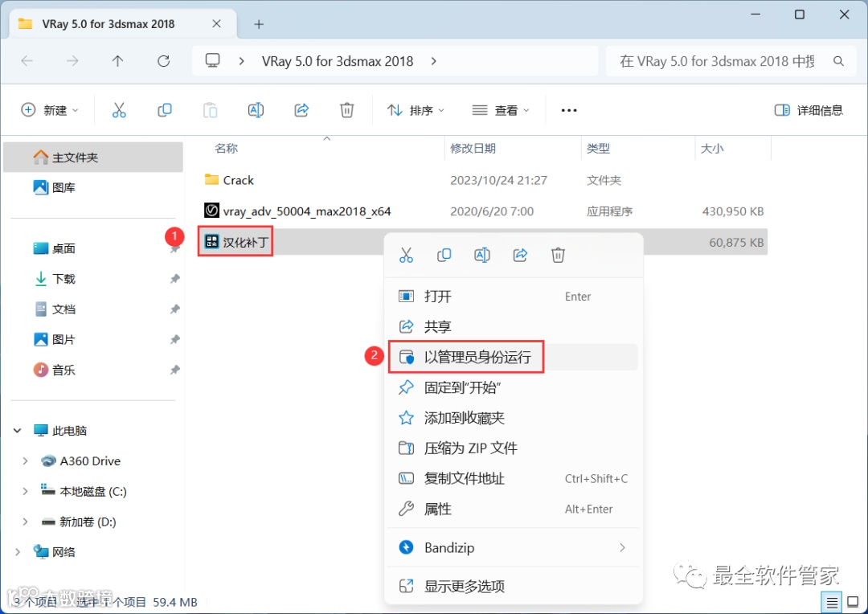This screenshot has height=614, width=868.
Task: Click the Cut icon in the context menu
Action: [407, 256]
